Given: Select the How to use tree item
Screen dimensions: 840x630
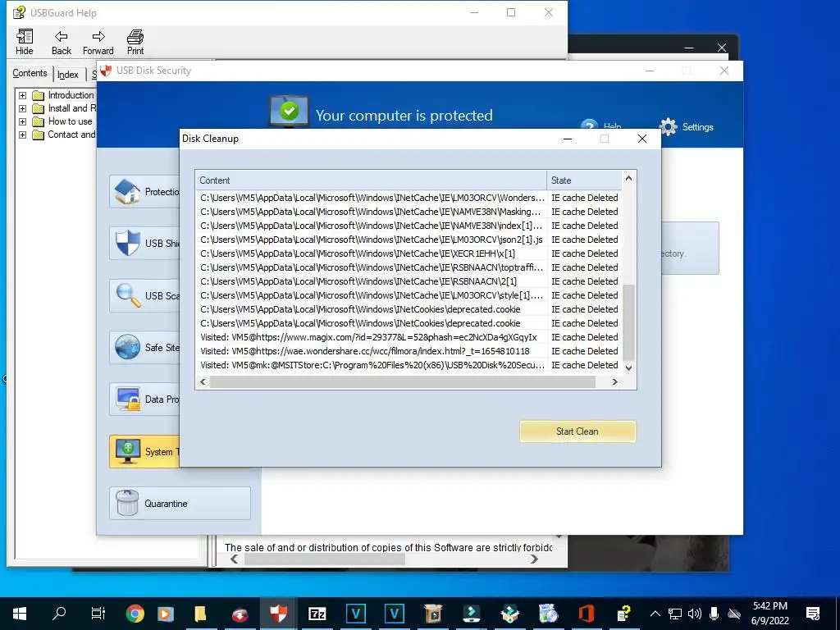Looking at the screenshot, I should pyautogui.click(x=71, y=121).
